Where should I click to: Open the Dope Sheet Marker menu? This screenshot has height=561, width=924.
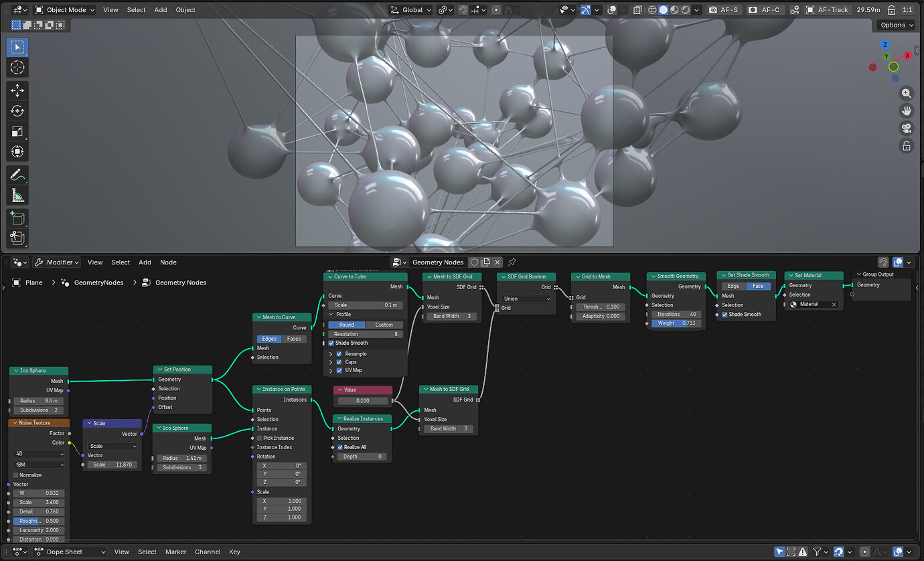click(x=175, y=552)
